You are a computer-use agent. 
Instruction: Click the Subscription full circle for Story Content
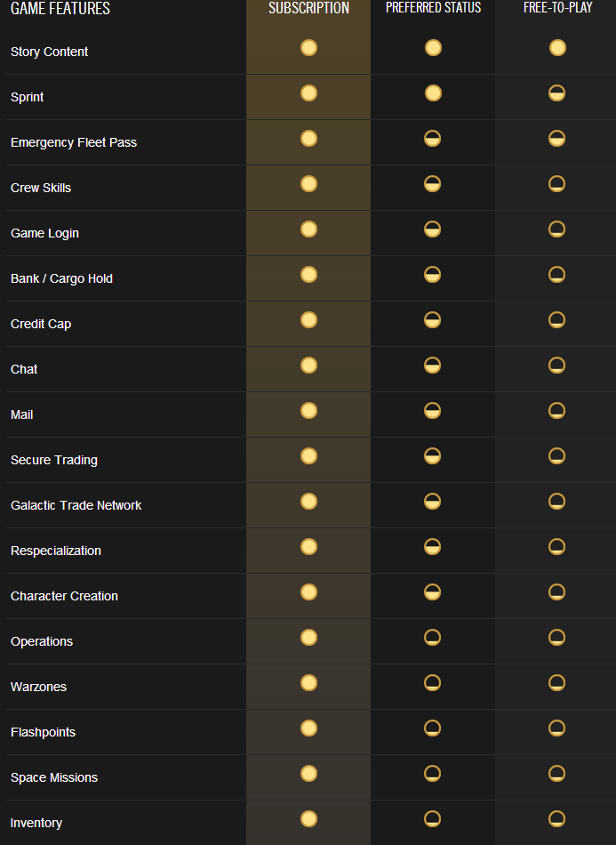coord(308,48)
